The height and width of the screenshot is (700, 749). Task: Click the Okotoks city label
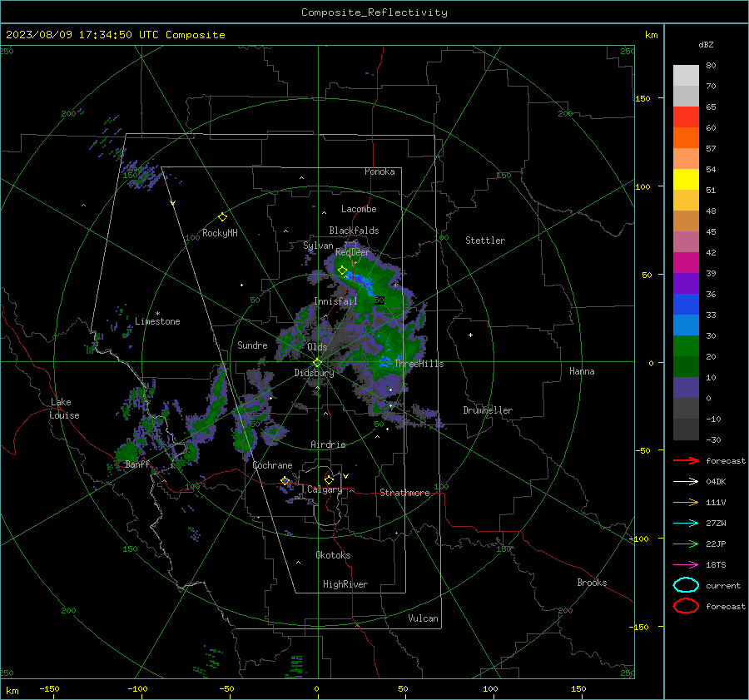[x=333, y=555]
